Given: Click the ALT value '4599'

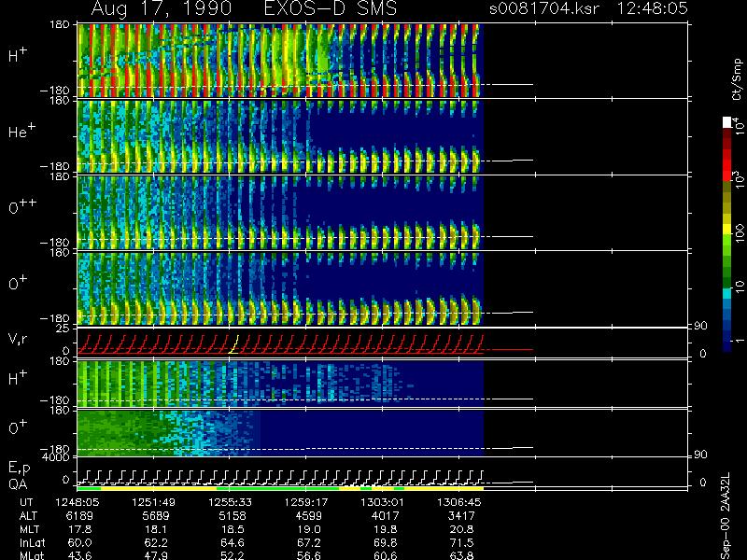Looking at the screenshot, I should (x=309, y=516).
